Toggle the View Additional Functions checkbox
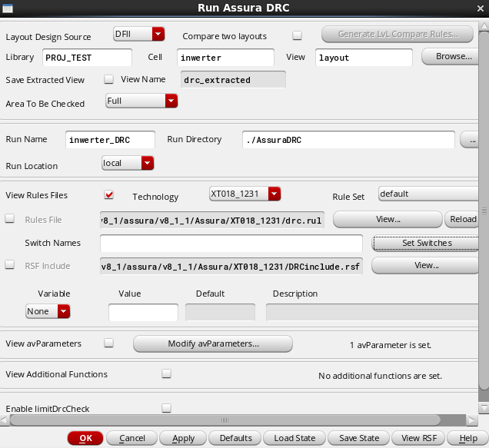Viewport: 489px width, 448px height. click(166, 373)
